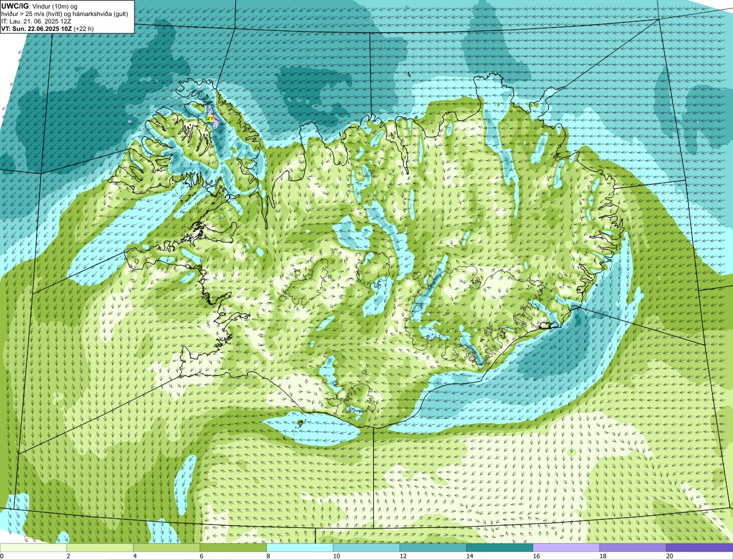Click the scale tick label '16'
The width and height of the screenshot is (733, 560).
536,556
